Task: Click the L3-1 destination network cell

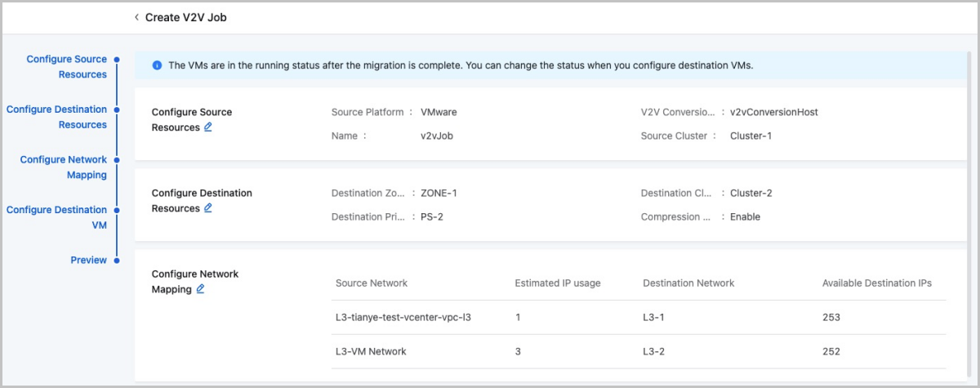Action: (655, 317)
